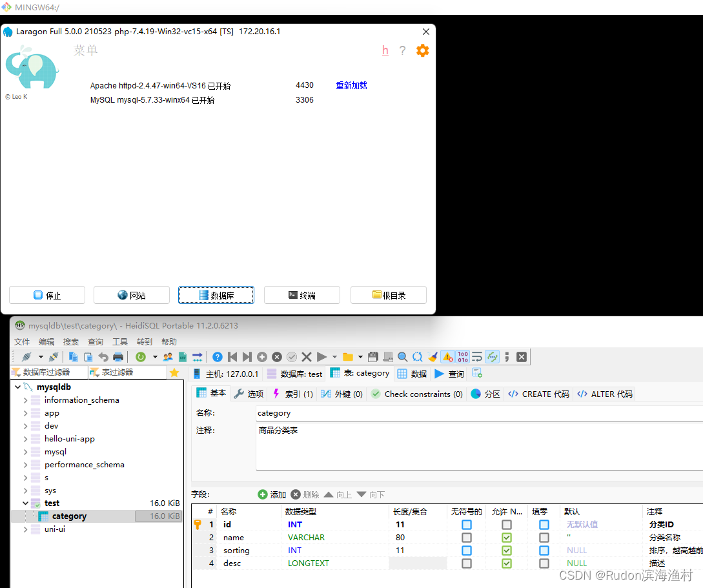
Task: Open the refresh icon dropdown arrow
Action: pos(155,357)
